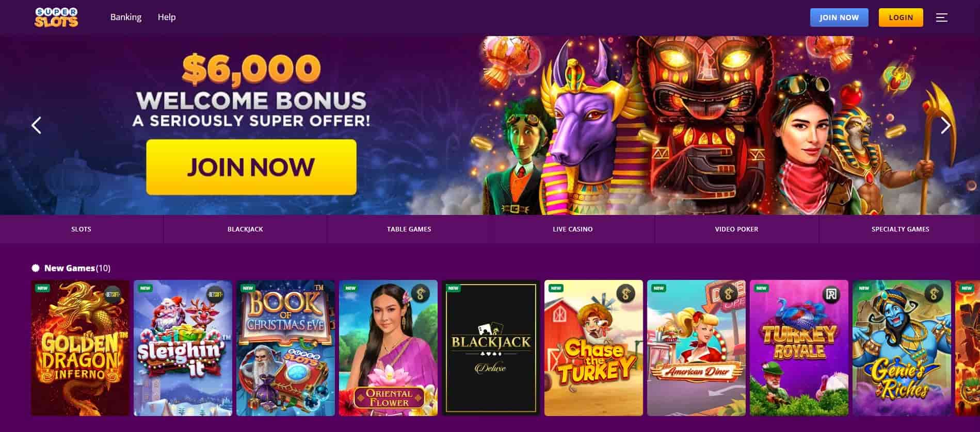Screen dimensions: 980x432
Task: Click the orange Login button
Action: (x=901, y=18)
